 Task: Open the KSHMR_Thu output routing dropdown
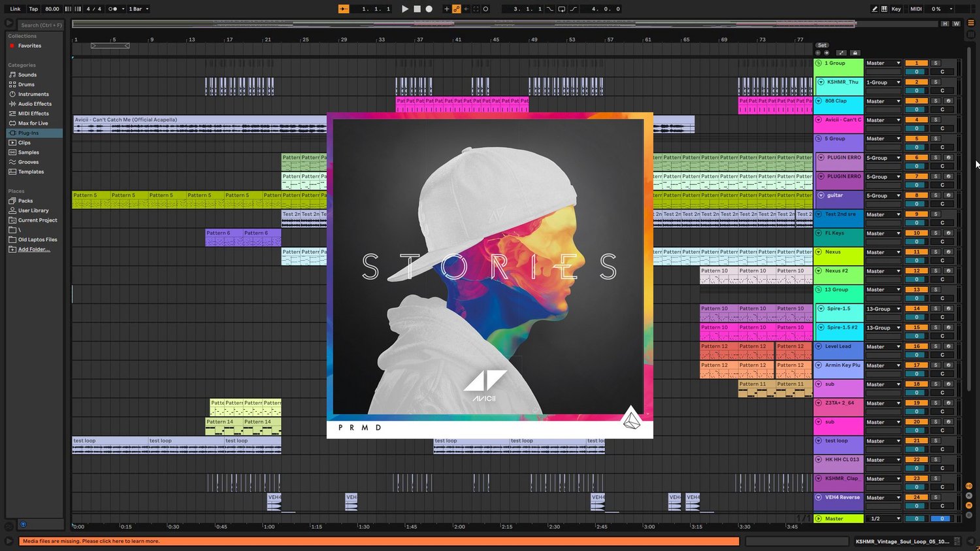click(x=883, y=82)
